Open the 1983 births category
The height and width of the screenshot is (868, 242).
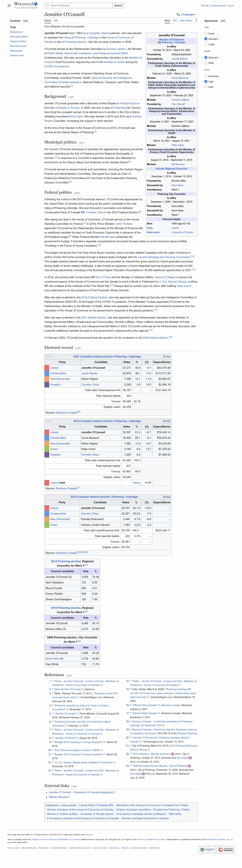tap(175, 814)
